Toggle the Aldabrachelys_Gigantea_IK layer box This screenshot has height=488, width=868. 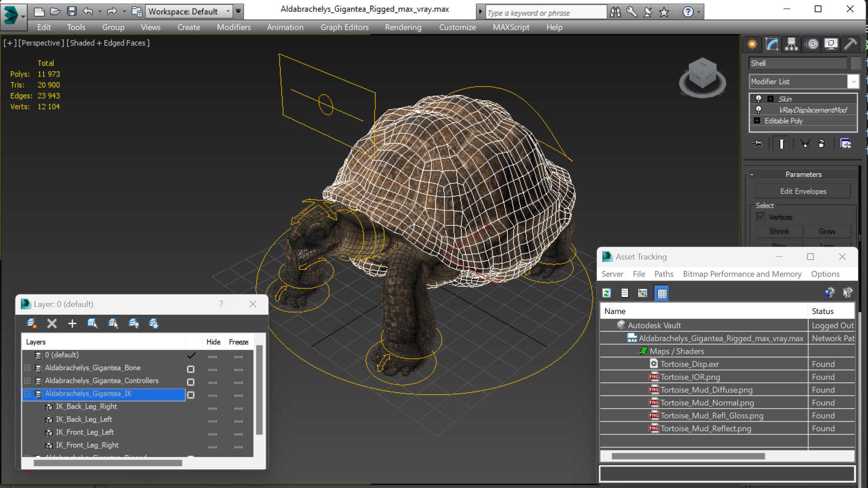tap(191, 395)
